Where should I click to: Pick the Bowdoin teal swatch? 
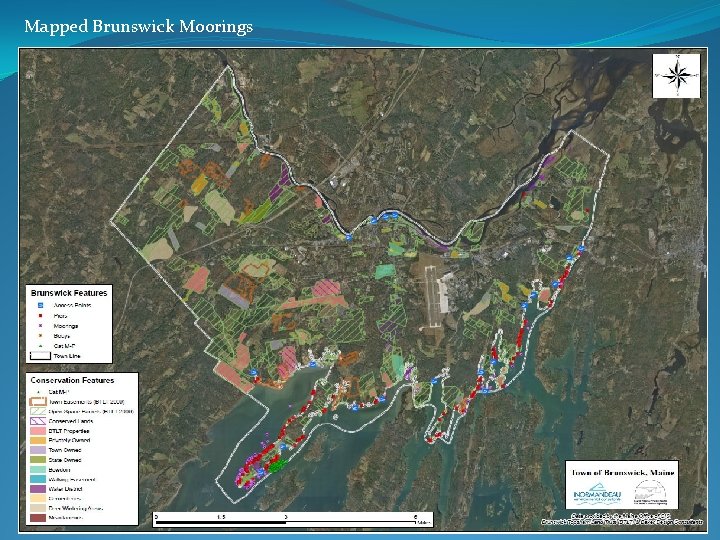[x=38, y=470]
